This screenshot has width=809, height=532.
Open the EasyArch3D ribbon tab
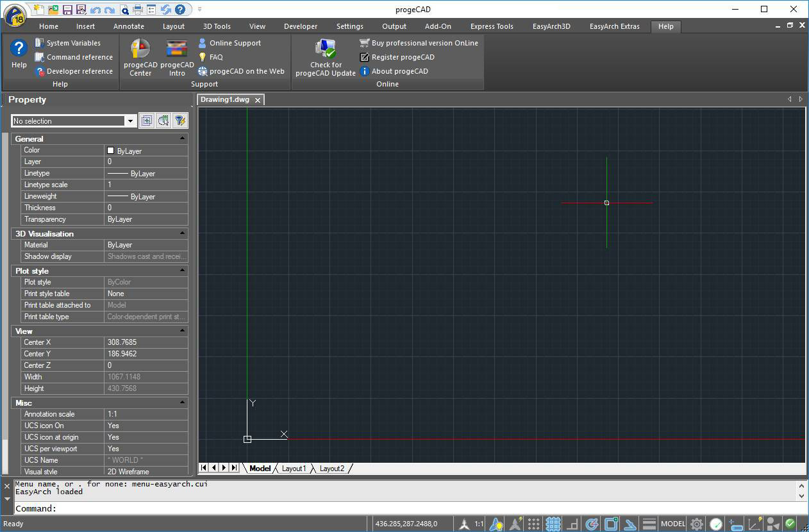coord(551,26)
